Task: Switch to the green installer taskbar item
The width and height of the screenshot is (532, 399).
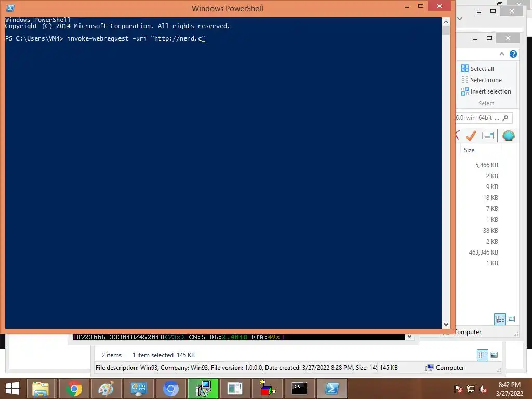Action: (203, 389)
